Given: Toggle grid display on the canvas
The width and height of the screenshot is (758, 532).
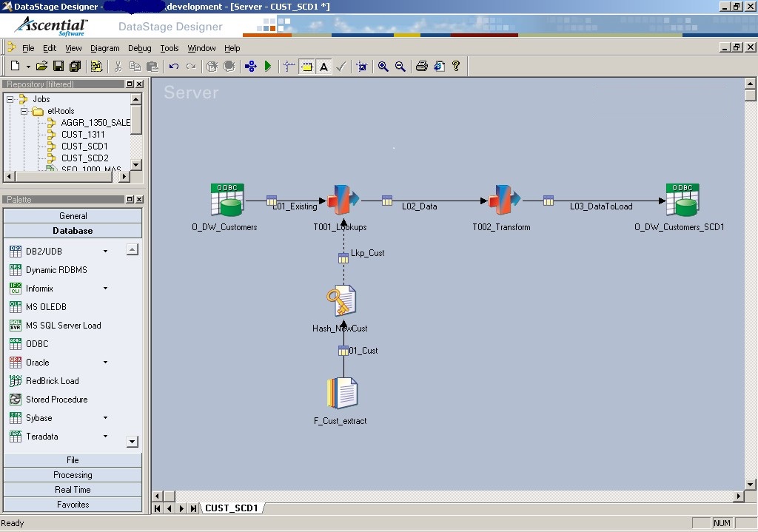Looking at the screenshot, I should pyautogui.click(x=289, y=66).
